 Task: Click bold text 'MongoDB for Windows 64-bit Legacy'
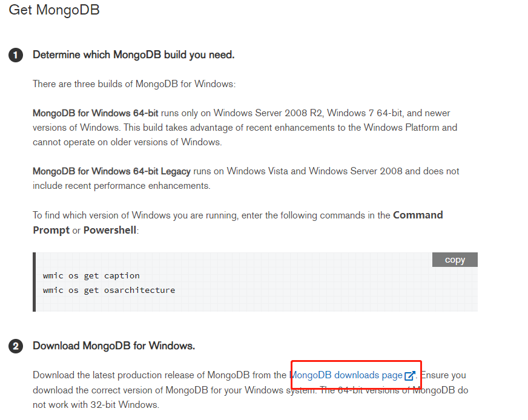(x=111, y=171)
